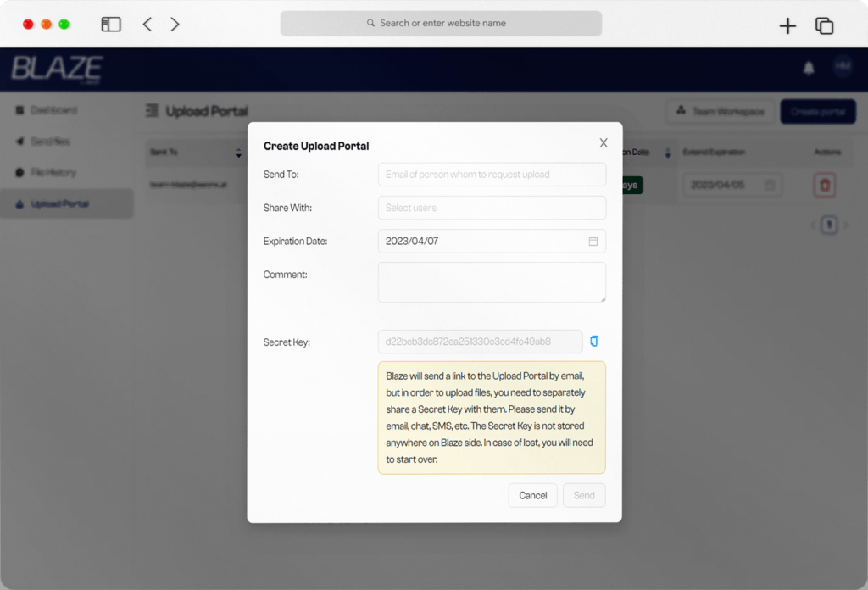
Task: Copy the Secret Key to clipboard
Action: (594, 342)
